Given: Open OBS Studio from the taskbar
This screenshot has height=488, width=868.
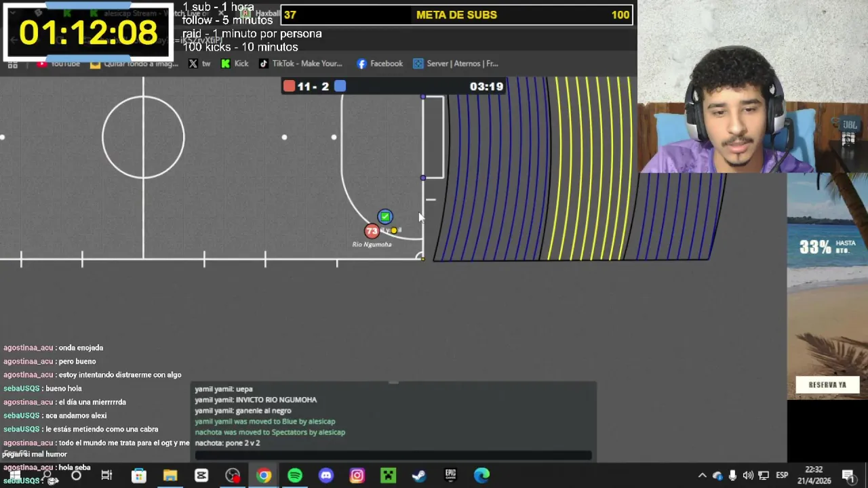Looking at the screenshot, I should click(x=233, y=476).
